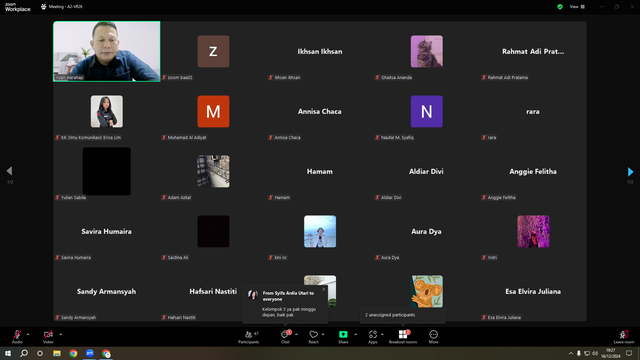Viewport: 640px width, 360px height.
Task: Open Windows taskbar search
Action: pyautogui.click(x=24, y=353)
